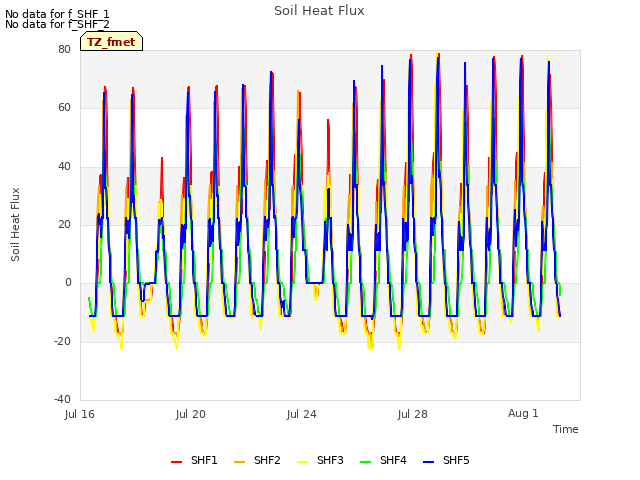Click the SHF3 yellow legend swatch
This screenshot has height=480, width=640.
[302, 462]
